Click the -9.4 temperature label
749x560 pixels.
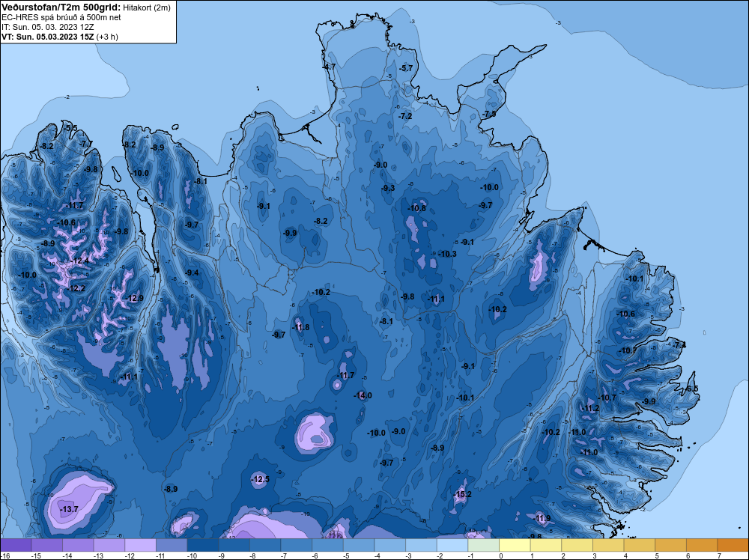click(x=192, y=273)
